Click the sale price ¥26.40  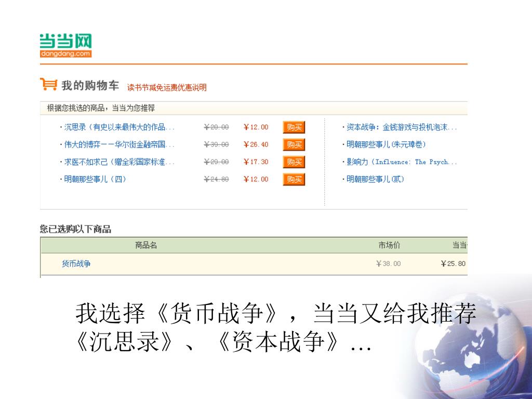pos(256,144)
